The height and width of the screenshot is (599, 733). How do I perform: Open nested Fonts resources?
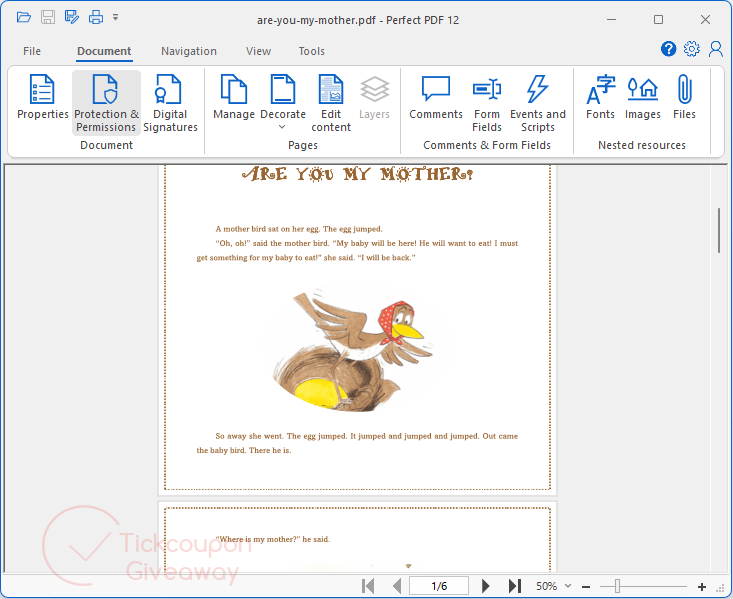(600, 97)
